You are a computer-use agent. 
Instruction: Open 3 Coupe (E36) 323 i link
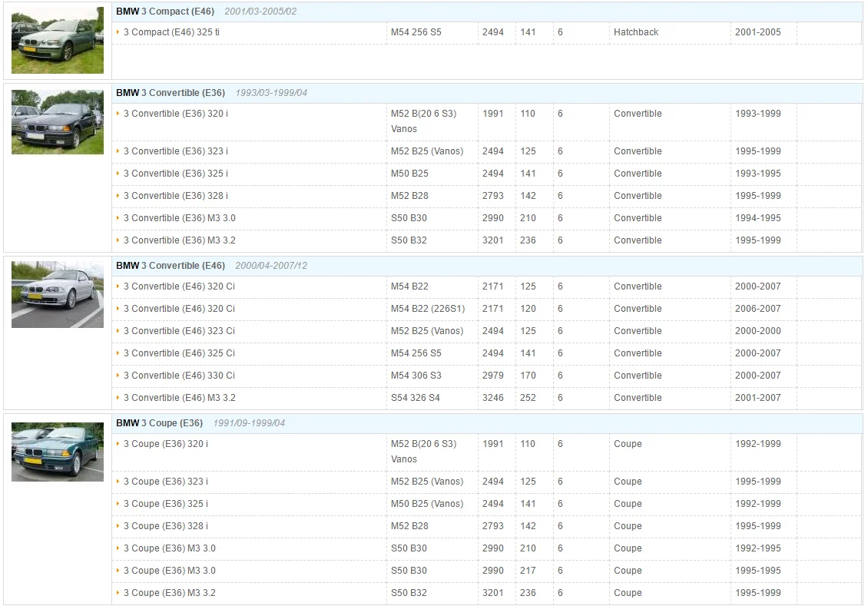pos(165,482)
